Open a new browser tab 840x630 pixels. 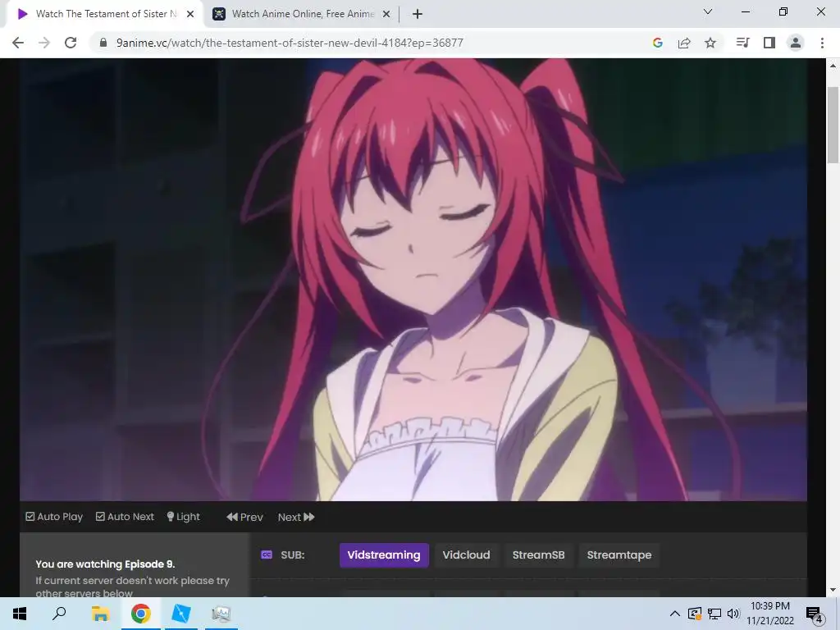click(x=418, y=14)
